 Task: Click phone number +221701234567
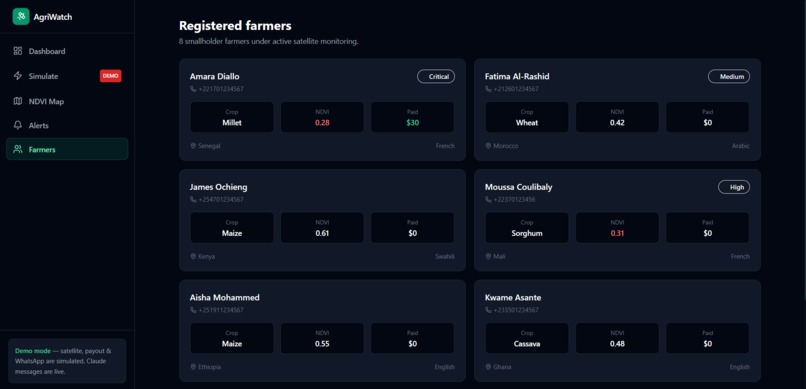tap(221, 89)
